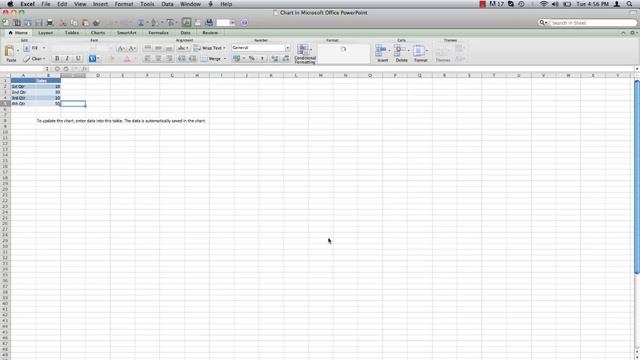The image size is (640, 360).
Task: Click the Spotlight search icon
Action: (629, 4)
